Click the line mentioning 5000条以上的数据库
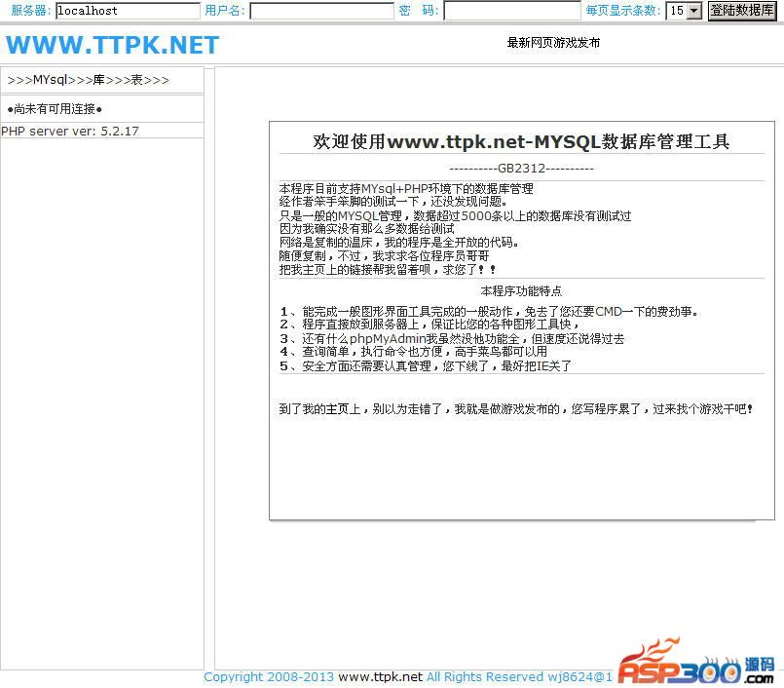784x688 pixels. 455,215
